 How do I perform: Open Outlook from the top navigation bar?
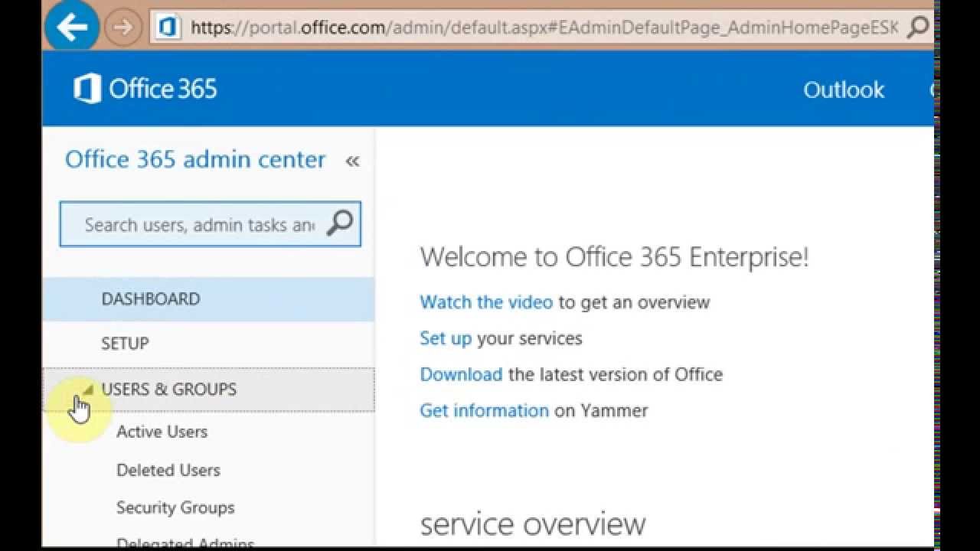[x=843, y=90]
